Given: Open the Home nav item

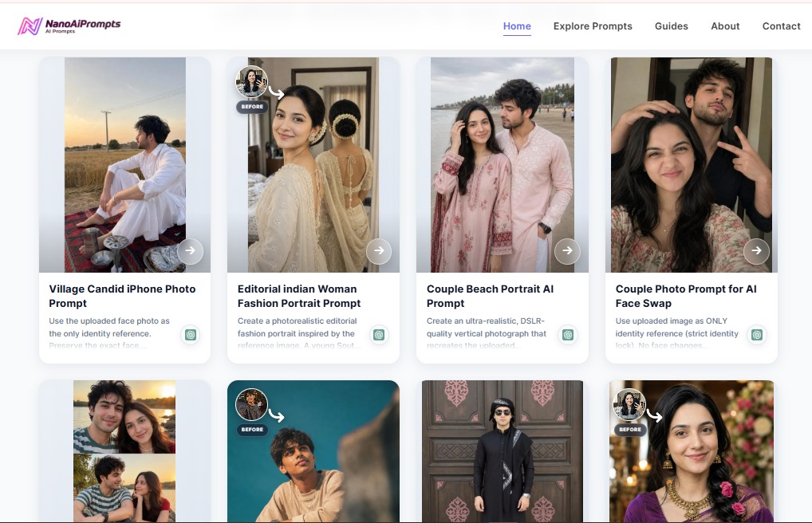Looking at the screenshot, I should point(517,26).
